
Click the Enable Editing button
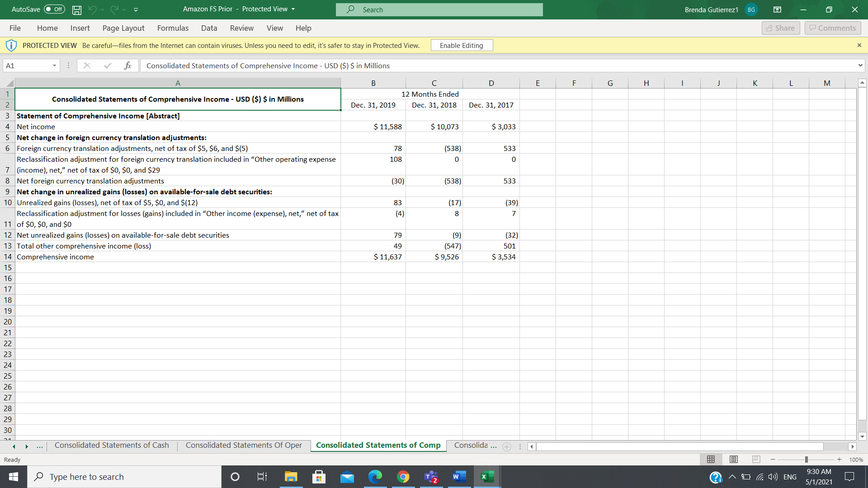pyautogui.click(x=462, y=45)
